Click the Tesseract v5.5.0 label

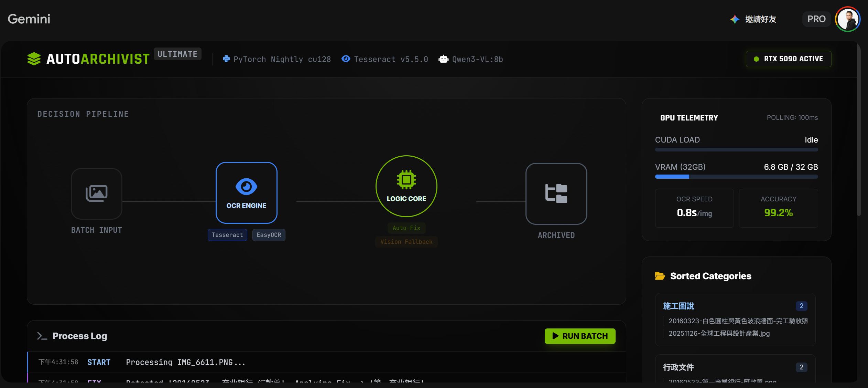(x=391, y=59)
